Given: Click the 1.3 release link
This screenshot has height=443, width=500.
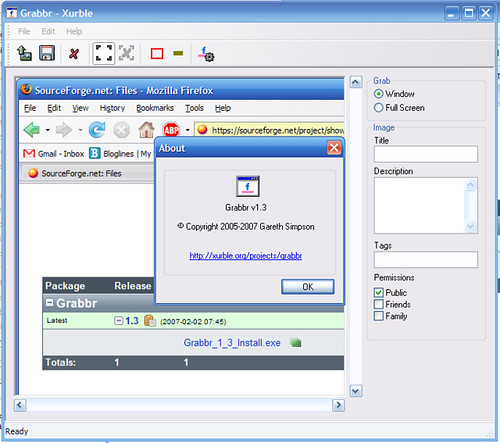Looking at the screenshot, I should pyautogui.click(x=132, y=321).
